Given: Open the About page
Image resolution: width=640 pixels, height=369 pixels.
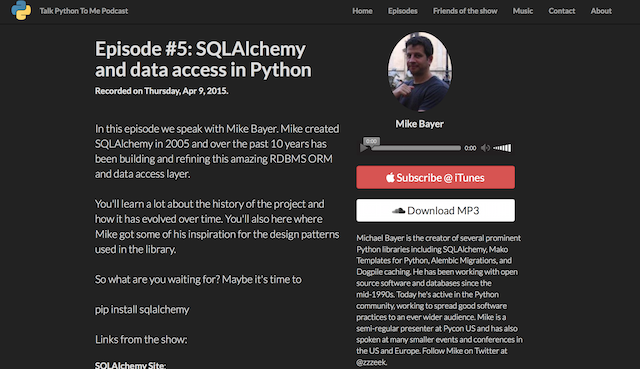Looking at the screenshot, I should point(601,11).
